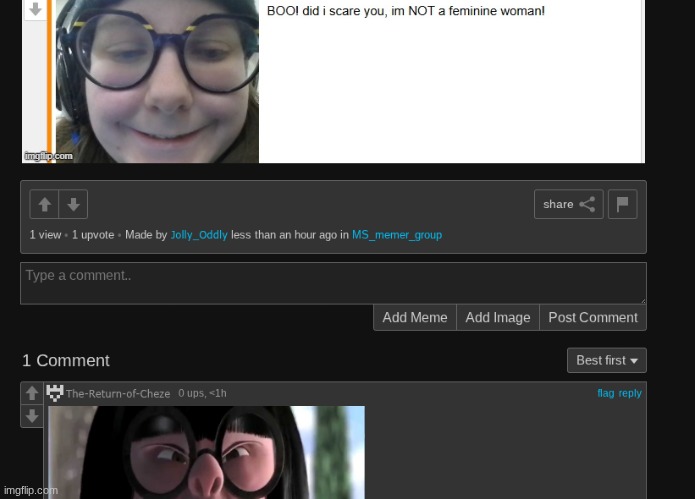Viewport: 695px width, 499px height.
Task: Click the user icon beside The-Return-of-Cheze
Action: (55, 393)
